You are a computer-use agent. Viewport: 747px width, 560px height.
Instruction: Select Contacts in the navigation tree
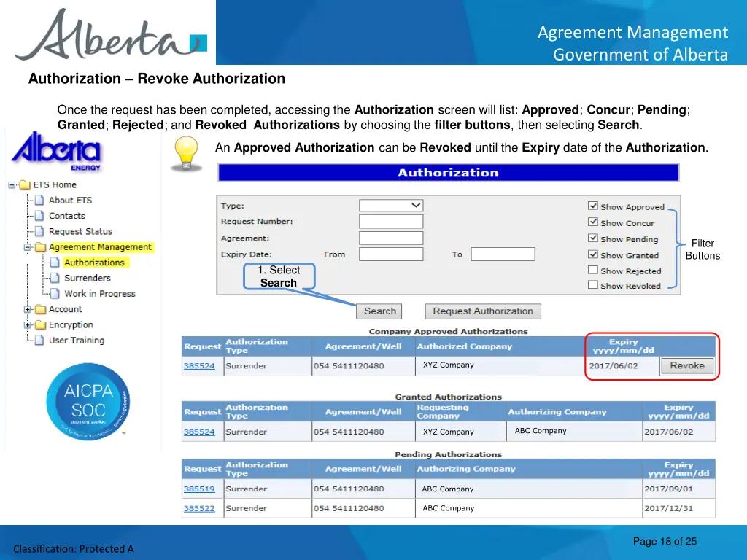(66, 216)
